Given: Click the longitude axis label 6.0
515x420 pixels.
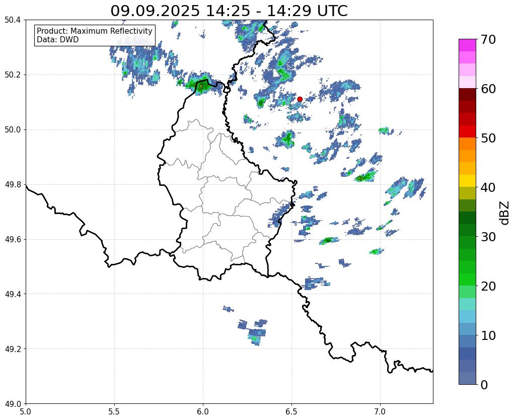Looking at the screenshot, I should pos(203,411).
